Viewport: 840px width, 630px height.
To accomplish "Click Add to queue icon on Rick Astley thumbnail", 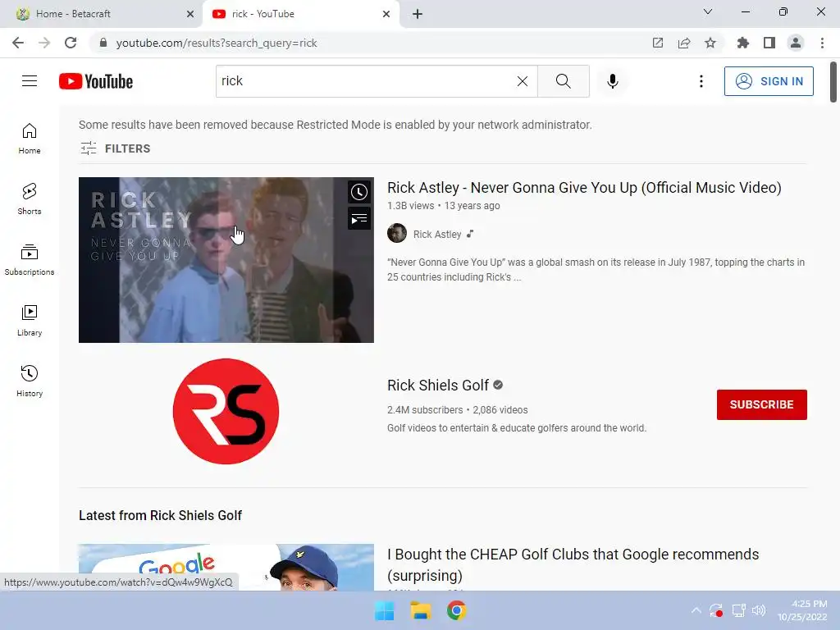I will (x=359, y=218).
